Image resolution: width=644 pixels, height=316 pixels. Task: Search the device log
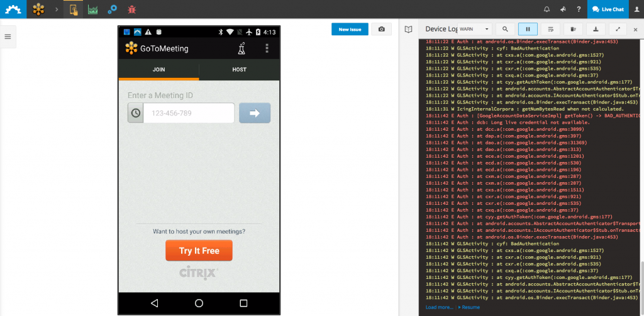(506, 29)
